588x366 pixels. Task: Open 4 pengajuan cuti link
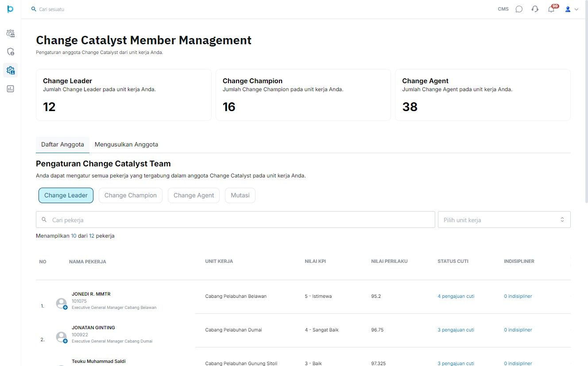click(456, 296)
